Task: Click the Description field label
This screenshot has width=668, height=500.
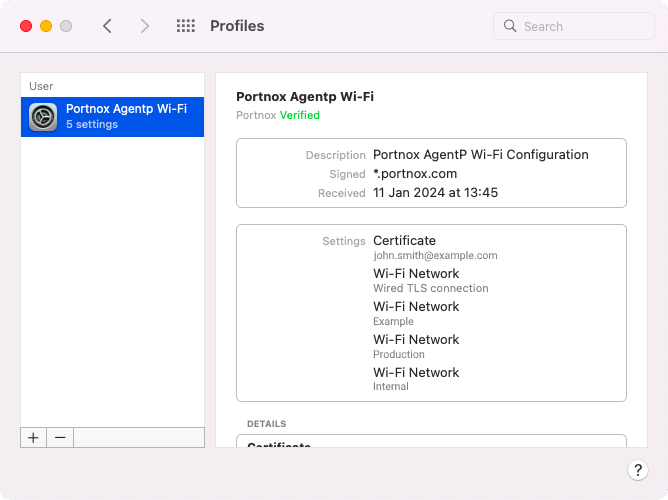Action: point(336,155)
